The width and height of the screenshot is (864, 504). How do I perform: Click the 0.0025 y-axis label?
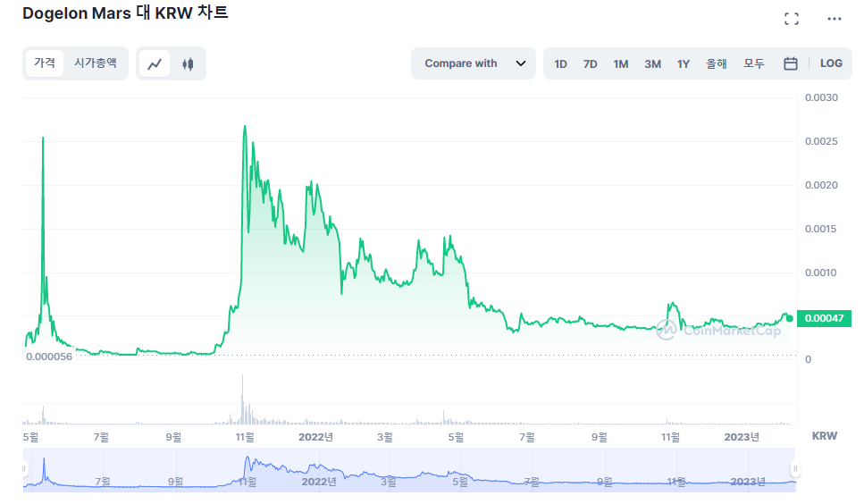[821, 141]
